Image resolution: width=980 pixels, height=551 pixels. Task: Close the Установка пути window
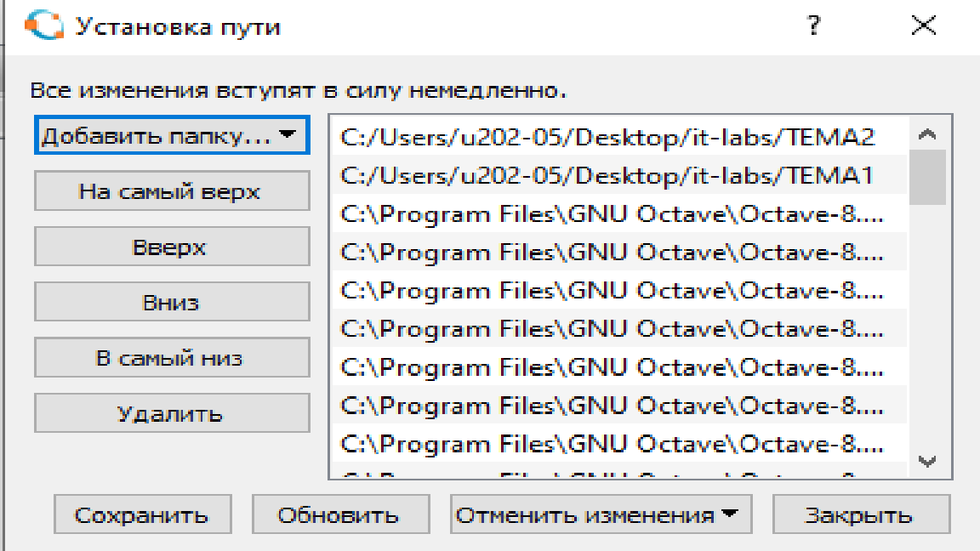922,26
